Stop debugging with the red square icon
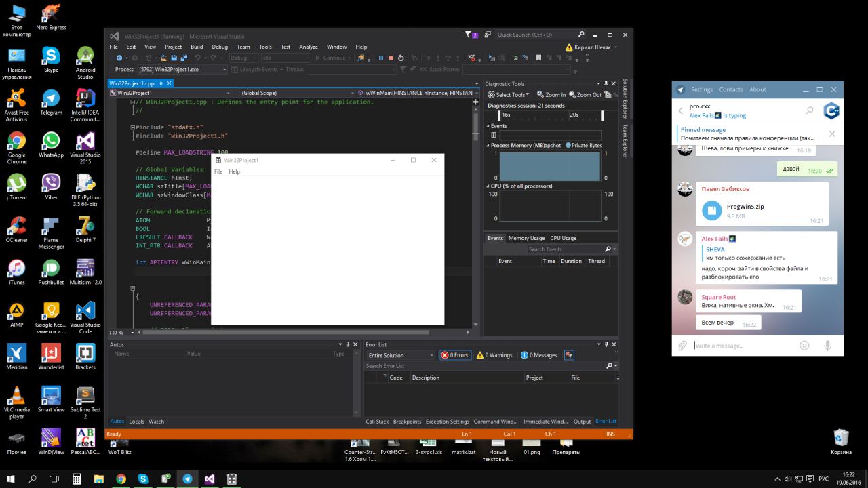The width and height of the screenshot is (868, 488). [391, 58]
